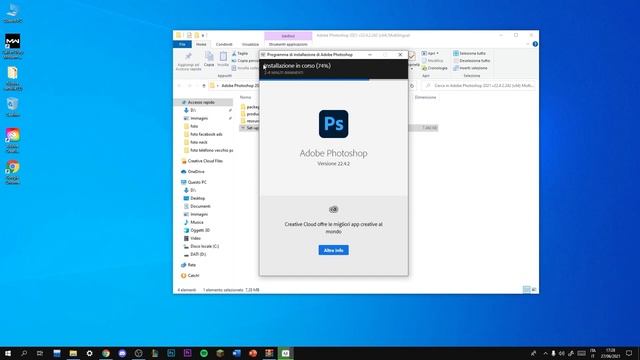640x360 pixels.
Task: Open Documenti under Questo PC
Action: (197, 206)
